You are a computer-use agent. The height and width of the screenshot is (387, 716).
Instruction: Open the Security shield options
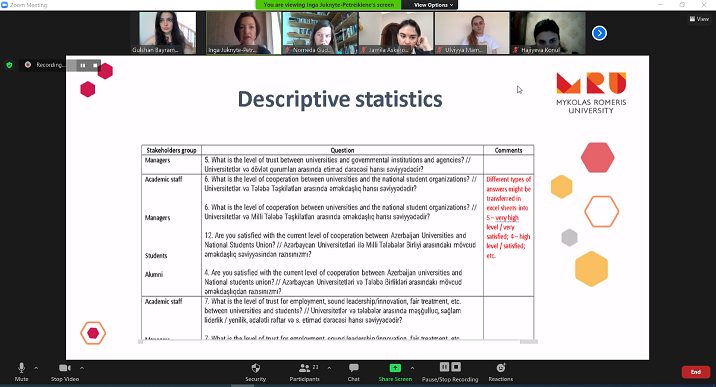[255, 371]
